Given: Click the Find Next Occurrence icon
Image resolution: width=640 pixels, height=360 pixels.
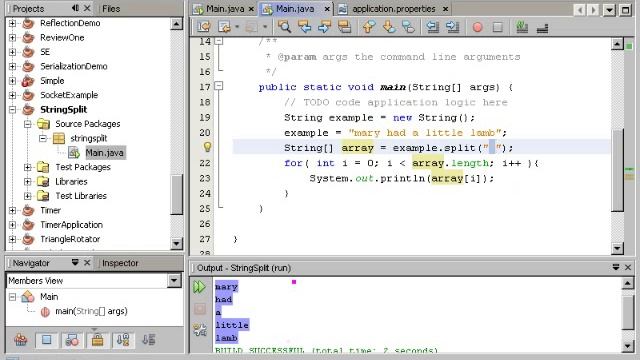Looking at the screenshot, I should pos(324,27).
